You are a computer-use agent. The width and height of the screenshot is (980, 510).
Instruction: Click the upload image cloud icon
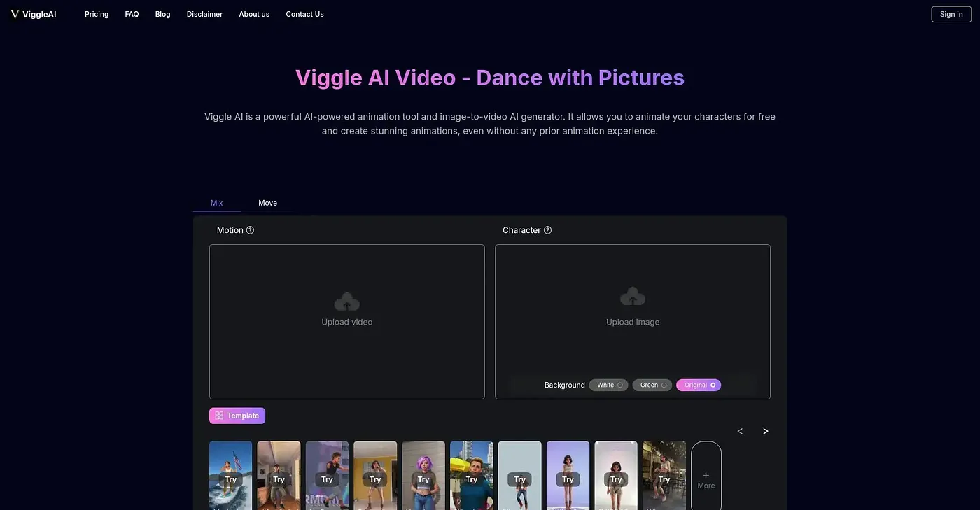point(633,297)
